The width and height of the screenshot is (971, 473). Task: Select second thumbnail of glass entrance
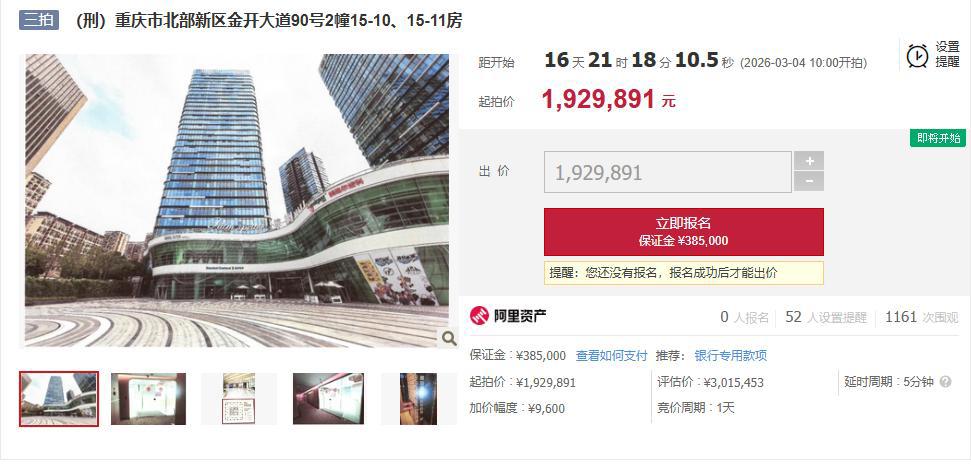point(149,399)
